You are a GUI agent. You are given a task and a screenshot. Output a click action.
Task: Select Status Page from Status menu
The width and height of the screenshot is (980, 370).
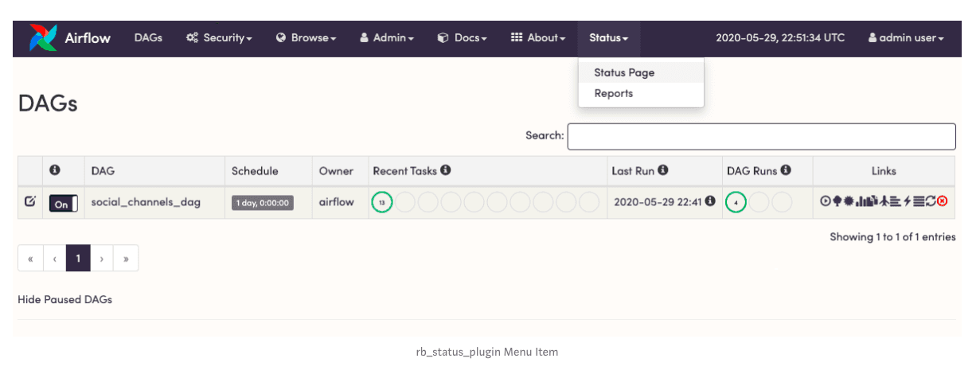click(x=624, y=72)
